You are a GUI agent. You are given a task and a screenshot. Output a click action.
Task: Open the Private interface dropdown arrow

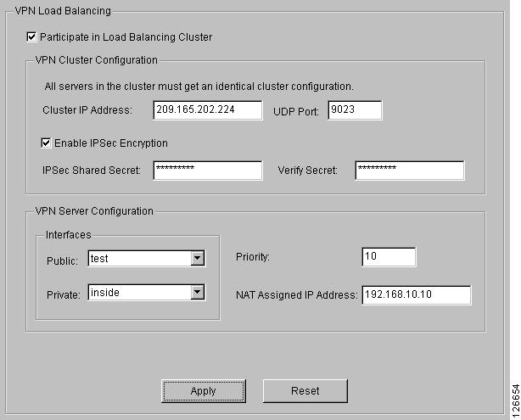[198, 292]
